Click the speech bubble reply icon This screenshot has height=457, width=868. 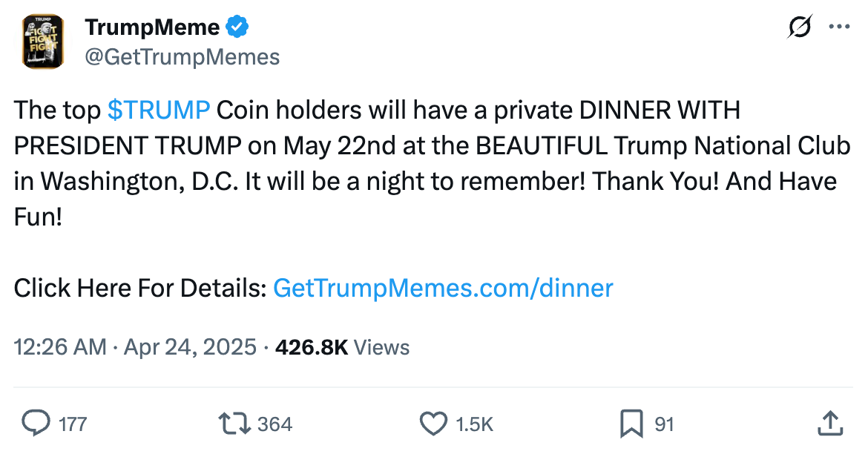point(35,424)
